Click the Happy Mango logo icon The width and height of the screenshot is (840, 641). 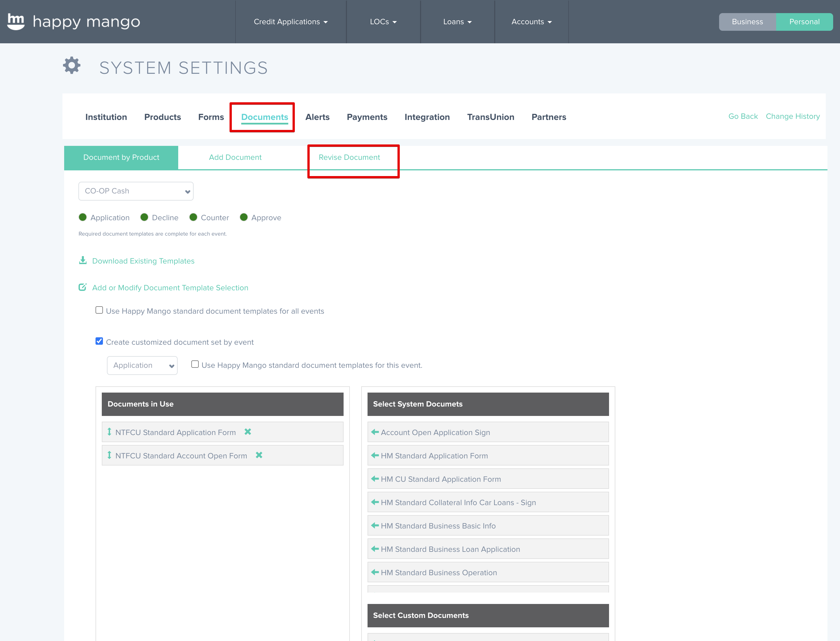pos(16,22)
